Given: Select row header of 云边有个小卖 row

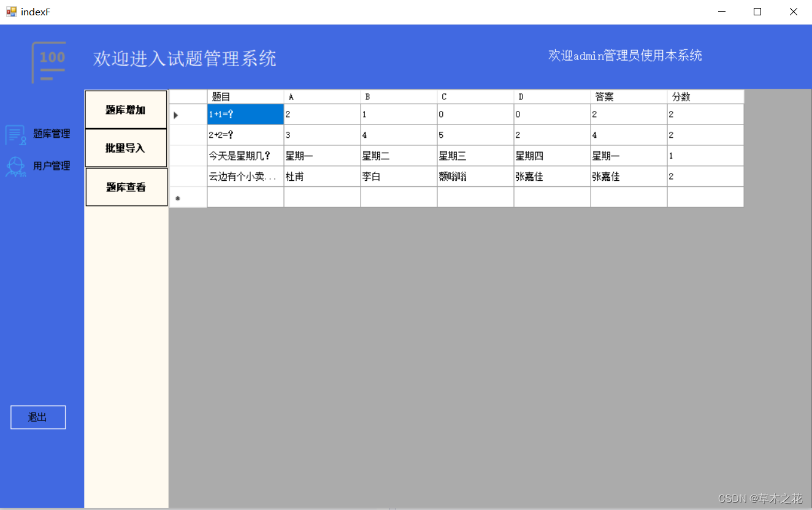Looking at the screenshot, I should point(188,177).
